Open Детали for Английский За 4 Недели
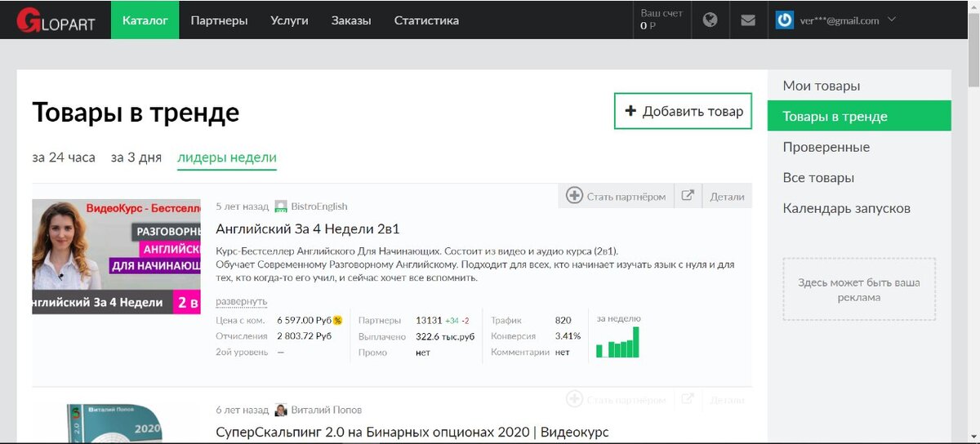 click(727, 196)
